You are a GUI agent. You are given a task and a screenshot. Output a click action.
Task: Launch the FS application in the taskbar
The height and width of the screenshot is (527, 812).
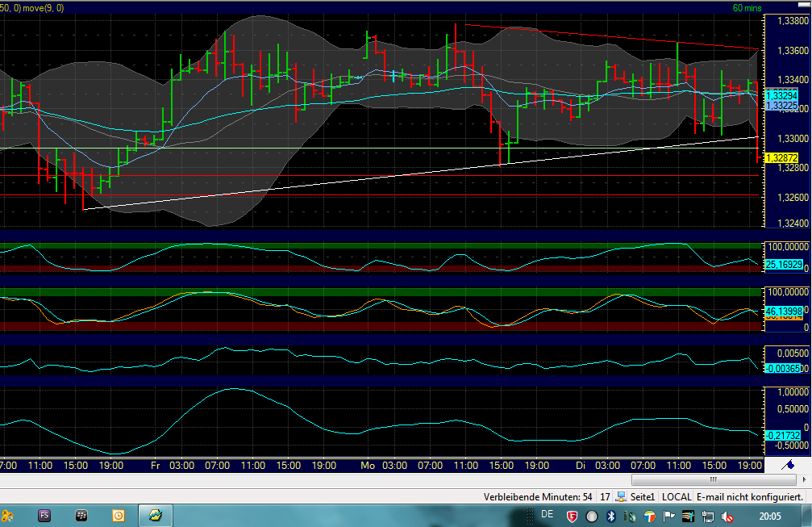(44, 516)
